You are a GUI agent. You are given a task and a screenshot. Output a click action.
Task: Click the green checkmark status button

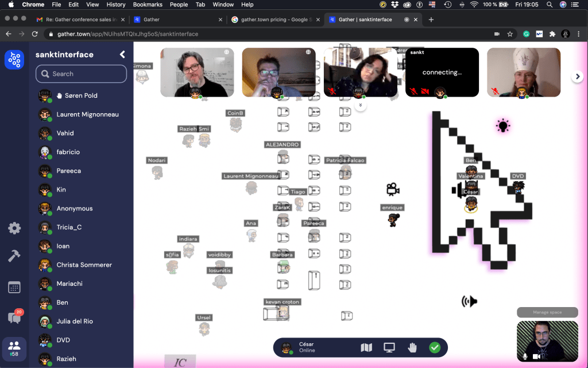pyautogui.click(x=435, y=347)
